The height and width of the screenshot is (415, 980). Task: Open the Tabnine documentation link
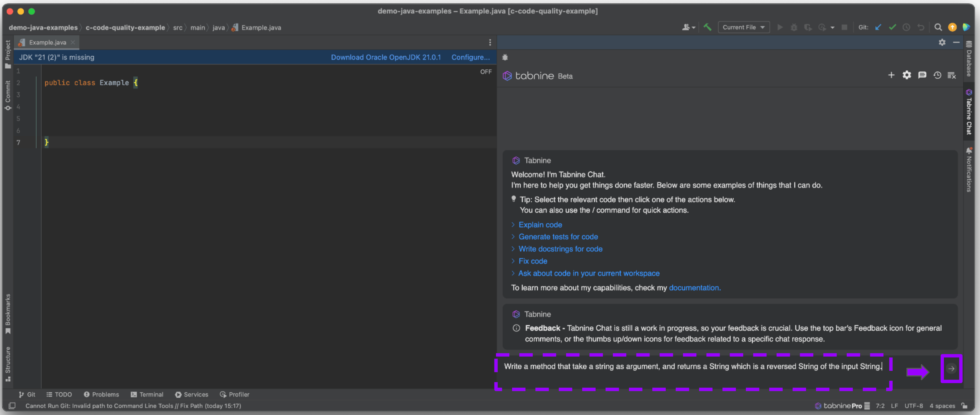point(694,288)
